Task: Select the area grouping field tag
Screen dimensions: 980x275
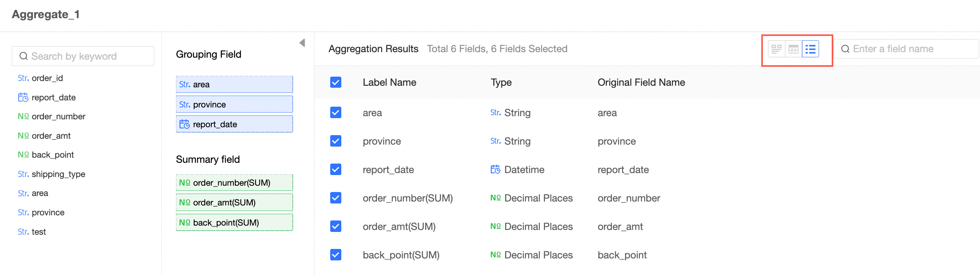Action: [x=234, y=84]
